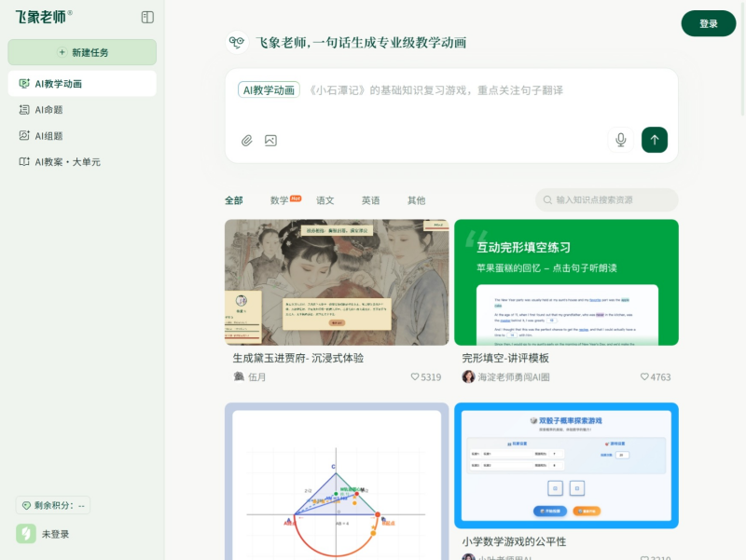Activate voice input with the microphone icon
This screenshot has width=746, height=560.
coord(619,140)
